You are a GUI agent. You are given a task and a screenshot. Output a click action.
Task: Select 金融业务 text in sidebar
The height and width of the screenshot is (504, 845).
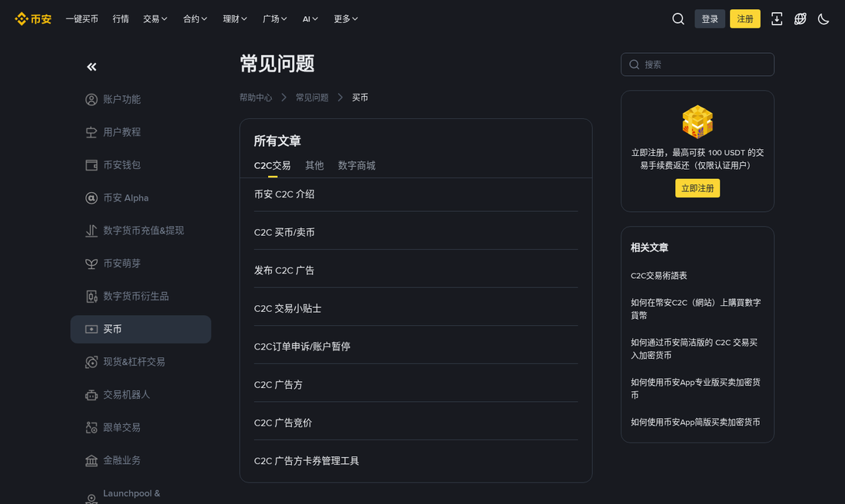[x=122, y=460]
